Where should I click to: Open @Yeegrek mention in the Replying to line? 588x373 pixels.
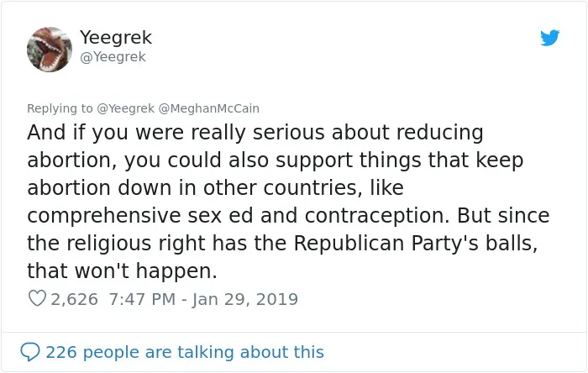coord(126,108)
